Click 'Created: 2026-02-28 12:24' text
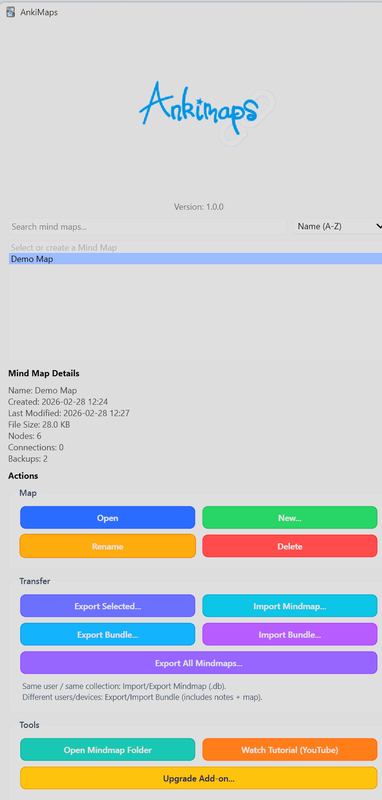This screenshot has height=800, width=382. (x=58, y=402)
